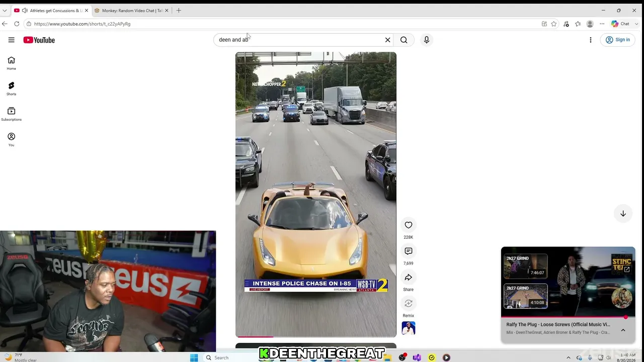
Task: Click the YouTube search magnifier button
Action: [x=404, y=40]
